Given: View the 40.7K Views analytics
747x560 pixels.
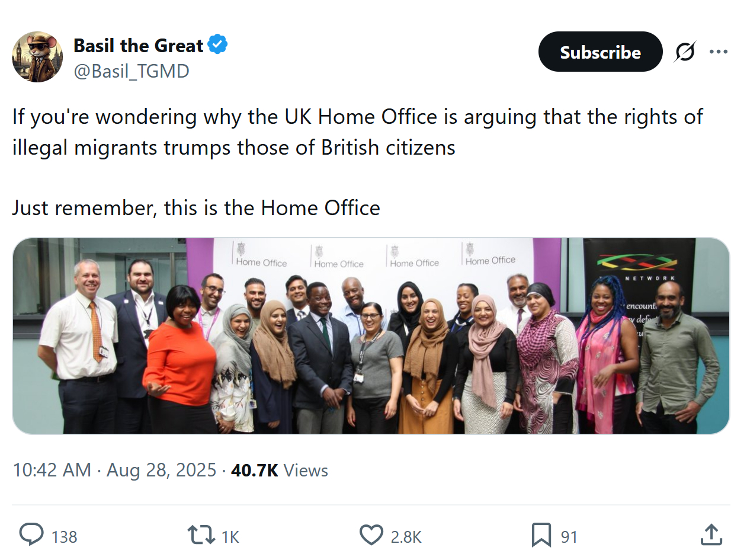Looking at the screenshot, I should pyautogui.click(x=279, y=471).
